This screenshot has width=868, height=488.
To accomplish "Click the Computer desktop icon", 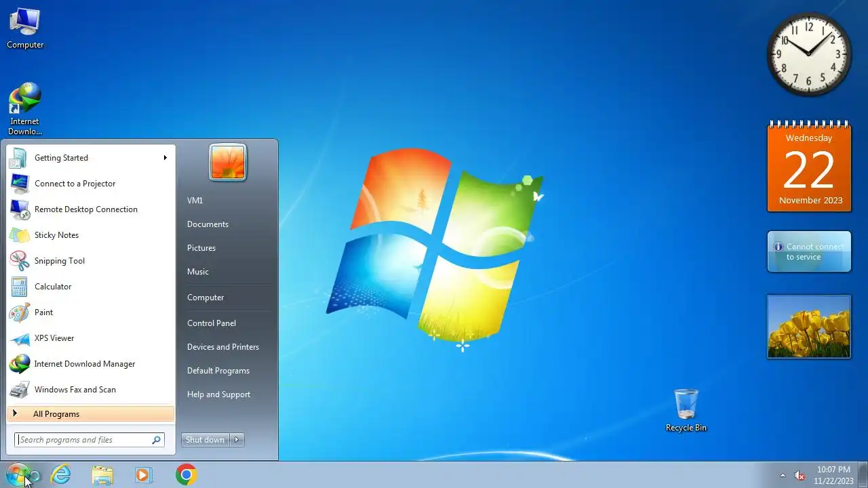I will (25, 28).
